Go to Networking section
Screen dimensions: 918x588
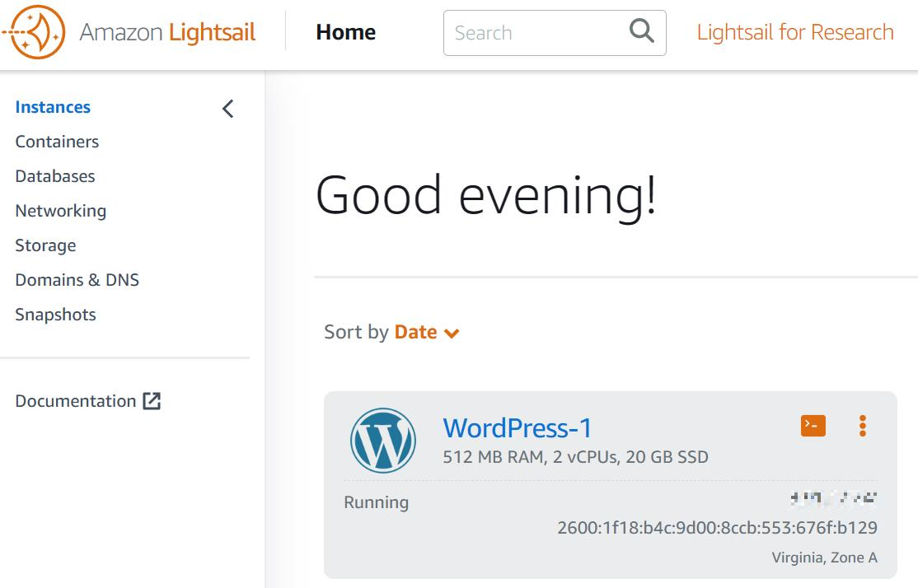tap(61, 211)
